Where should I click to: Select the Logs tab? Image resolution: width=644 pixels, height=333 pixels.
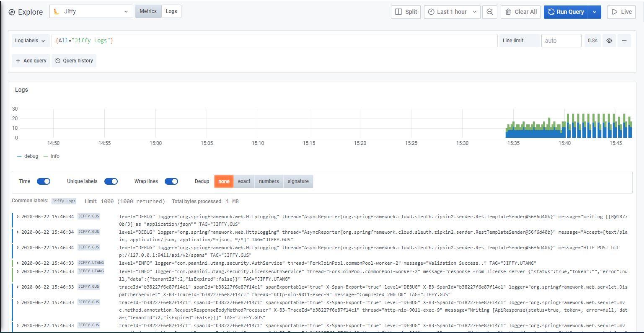171,11
